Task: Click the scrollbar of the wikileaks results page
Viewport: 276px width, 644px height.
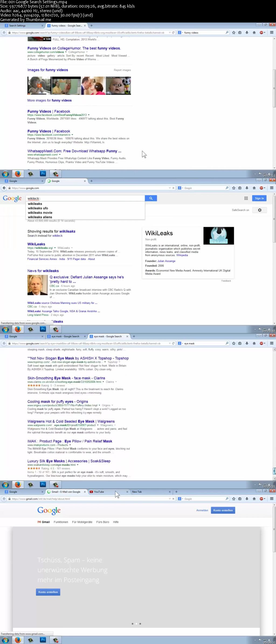Action: (x=274, y=219)
